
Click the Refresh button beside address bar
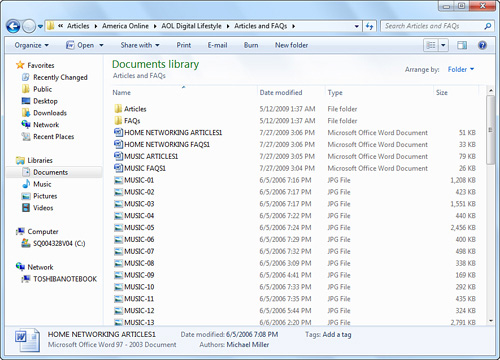(369, 26)
